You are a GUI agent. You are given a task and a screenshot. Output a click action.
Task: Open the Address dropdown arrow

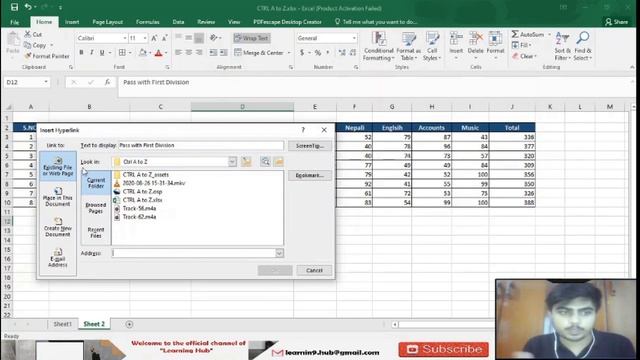coord(279,253)
